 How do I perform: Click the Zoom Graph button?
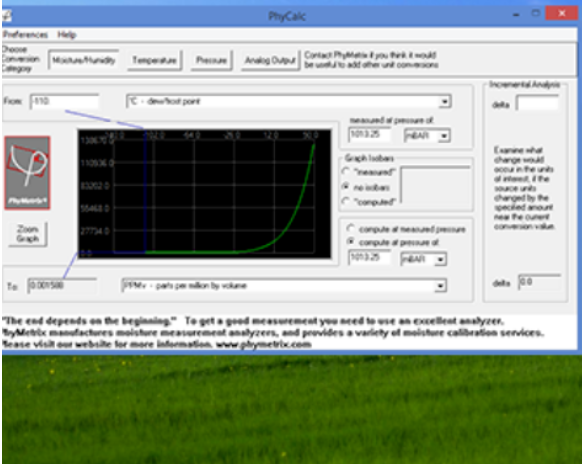pyautogui.click(x=28, y=234)
